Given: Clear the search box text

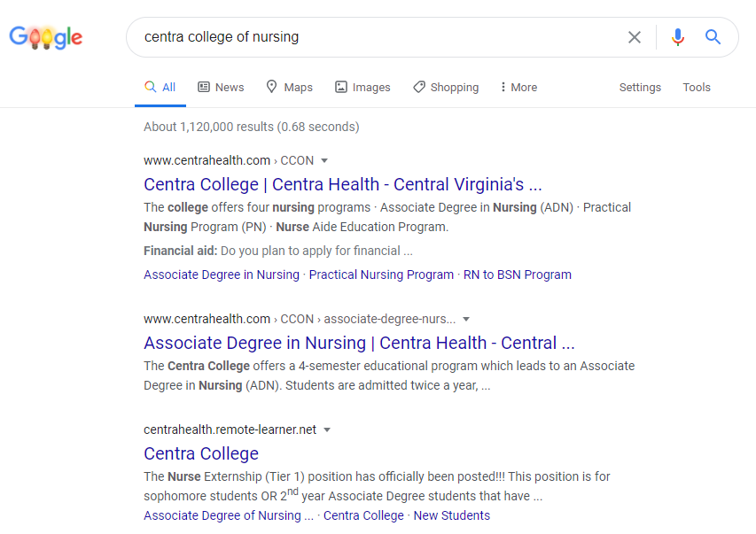Looking at the screenshot, I should pos(635,37).
